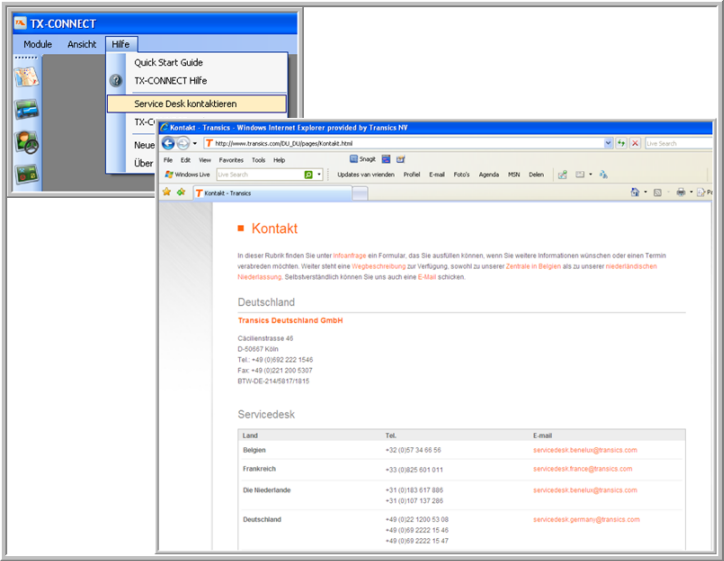
Task: Open the mail envelope dropdown arrow in toolbar
Action: (x=591, y=175)
